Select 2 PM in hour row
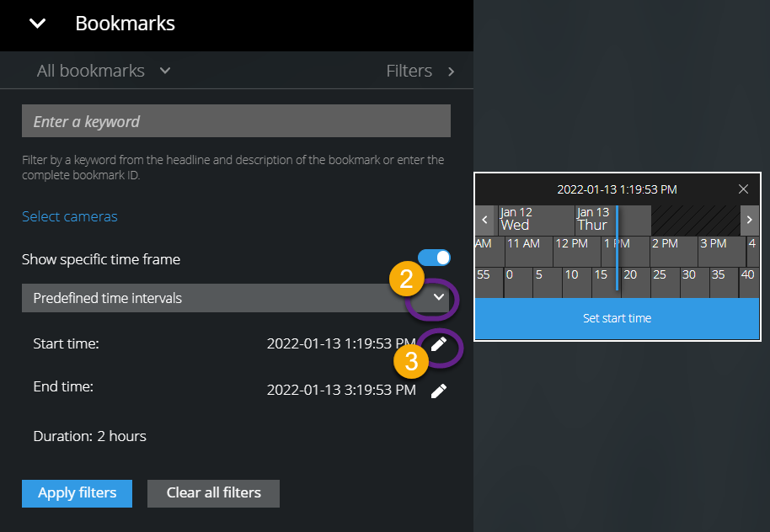Viewport: 770px width, 532px height. (x=673, y=252)
